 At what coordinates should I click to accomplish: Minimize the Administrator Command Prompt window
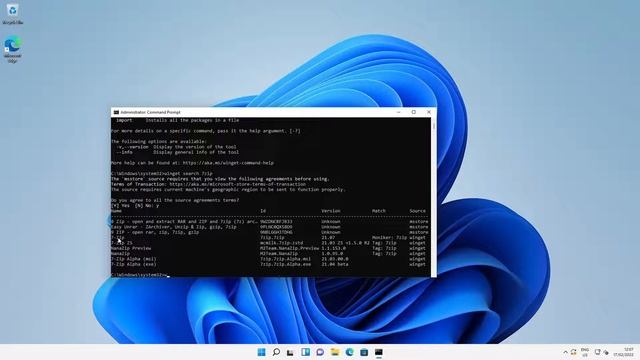pos(398,112)
